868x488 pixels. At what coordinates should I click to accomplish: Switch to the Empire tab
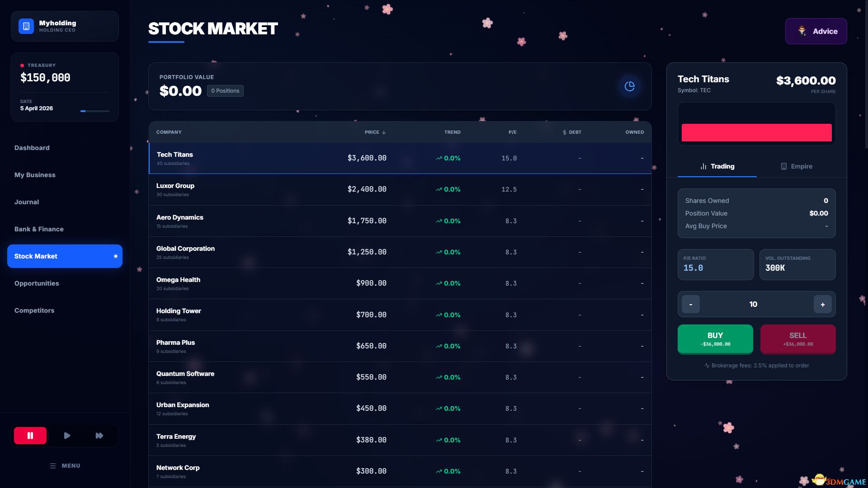pos(796,166)
